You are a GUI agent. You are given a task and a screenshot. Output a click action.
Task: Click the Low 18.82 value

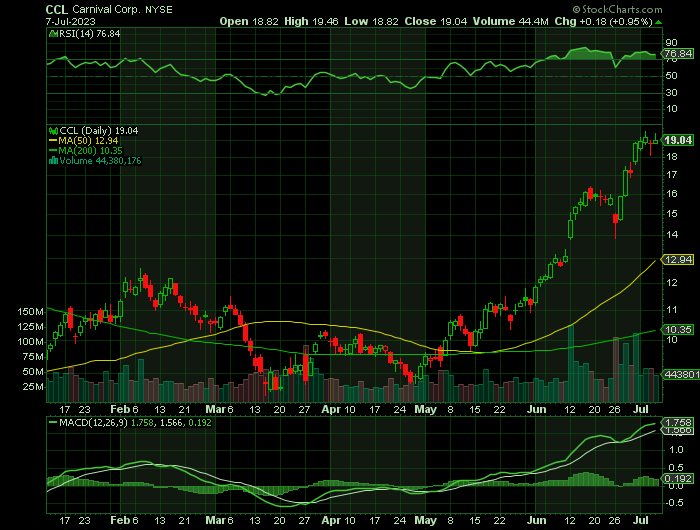point(371,21)
